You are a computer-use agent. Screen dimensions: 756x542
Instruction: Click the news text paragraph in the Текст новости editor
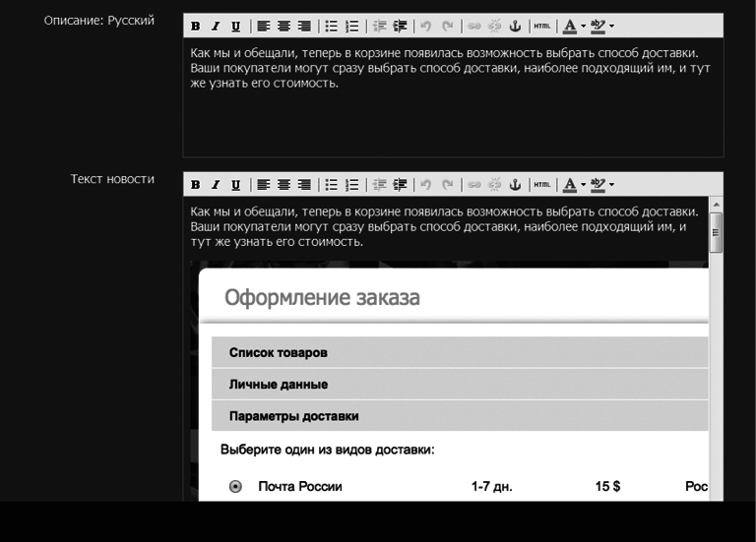point(444,226)
